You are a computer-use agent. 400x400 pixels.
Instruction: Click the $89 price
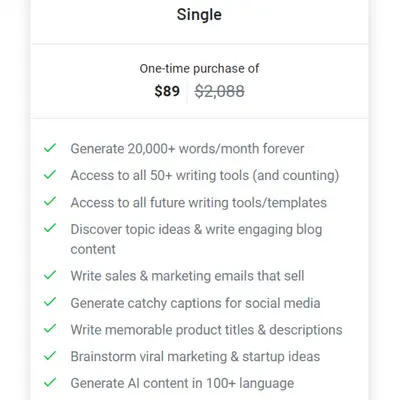coord(167,91)
